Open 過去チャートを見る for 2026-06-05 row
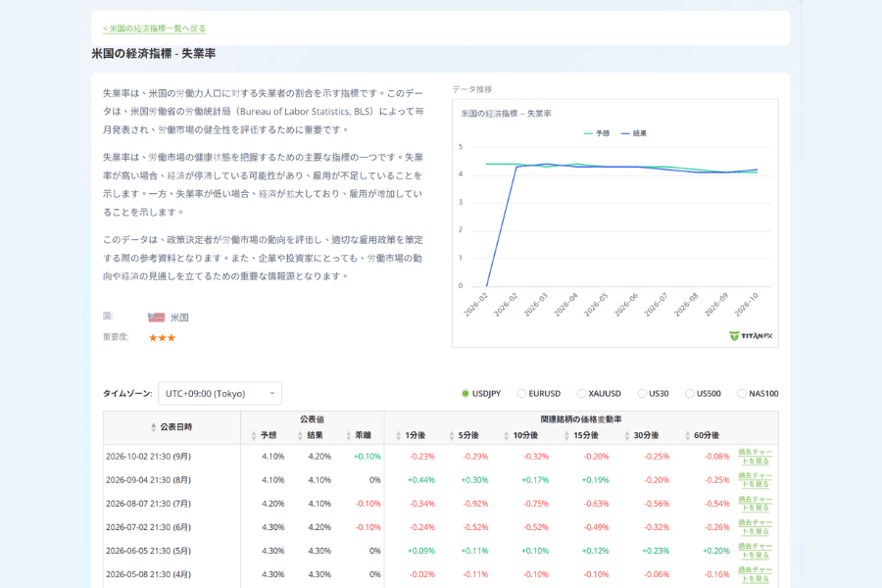The image size is (882, 588). (x=755, y=551)
